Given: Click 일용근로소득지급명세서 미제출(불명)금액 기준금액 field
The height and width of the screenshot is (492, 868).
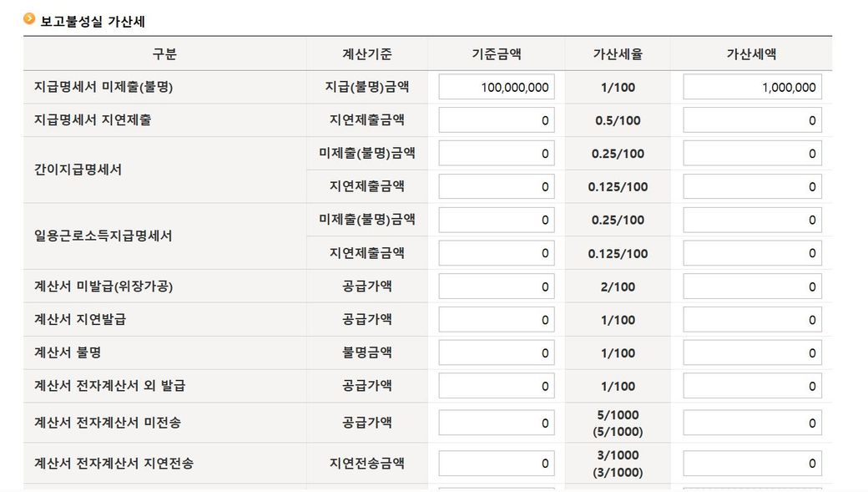Looking at the screenshot, I should 496,220.
